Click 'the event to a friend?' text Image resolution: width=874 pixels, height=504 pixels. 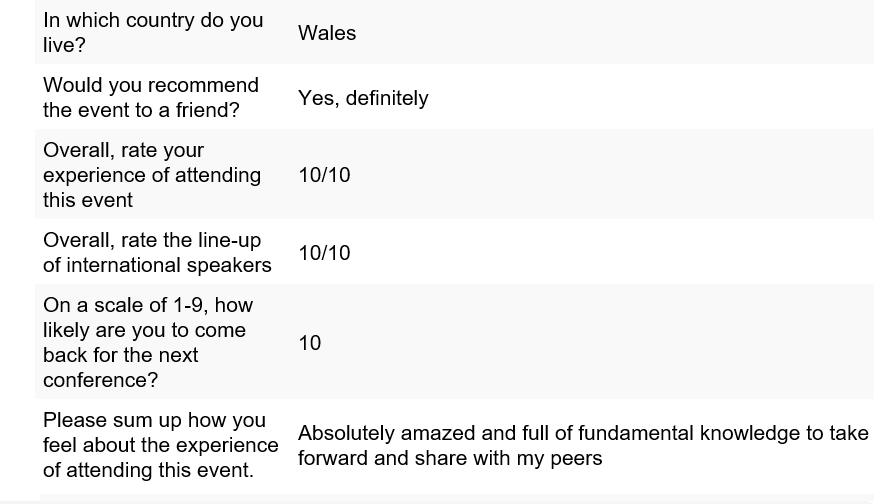click(141, 110)
